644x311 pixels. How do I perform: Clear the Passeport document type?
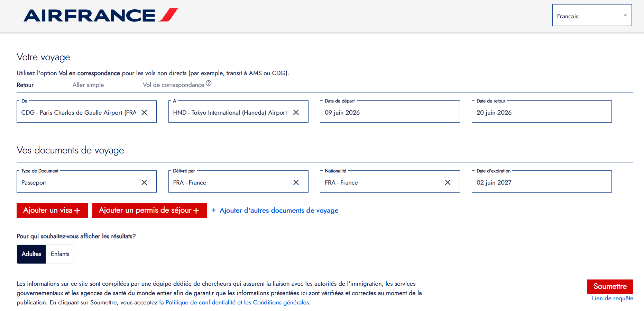click(144, 183)
